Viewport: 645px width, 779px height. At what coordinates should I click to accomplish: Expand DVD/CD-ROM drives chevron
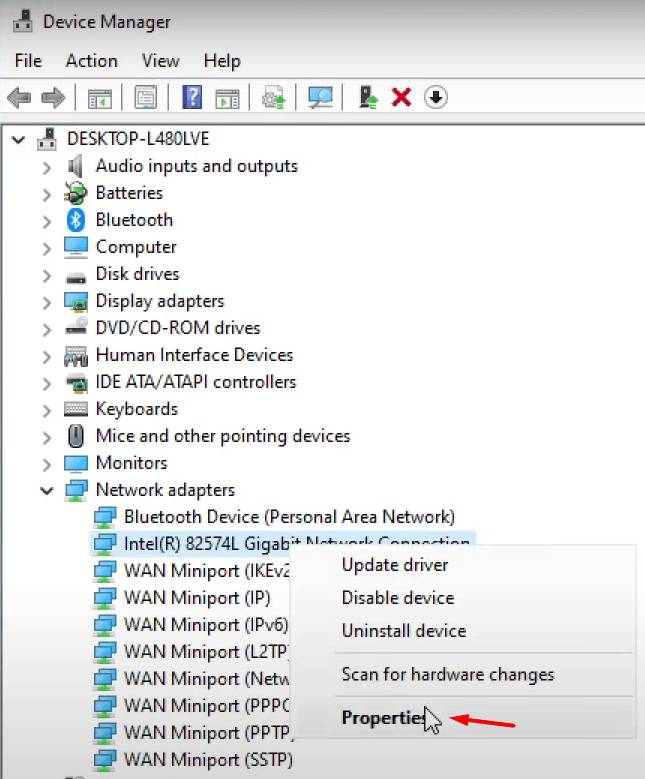point(47,329)
